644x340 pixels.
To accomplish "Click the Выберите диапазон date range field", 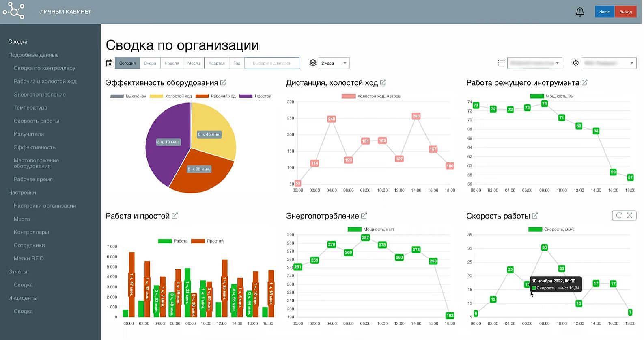I will coord(272,63).
